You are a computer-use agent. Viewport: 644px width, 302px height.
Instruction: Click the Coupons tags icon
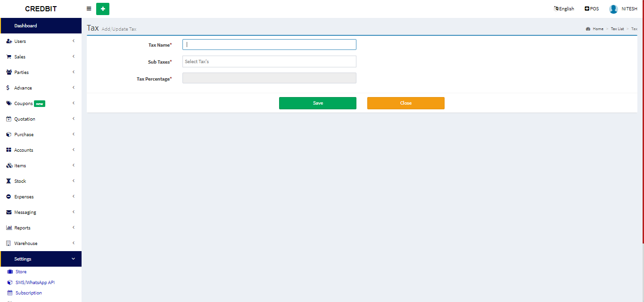[x=9, y=103]
